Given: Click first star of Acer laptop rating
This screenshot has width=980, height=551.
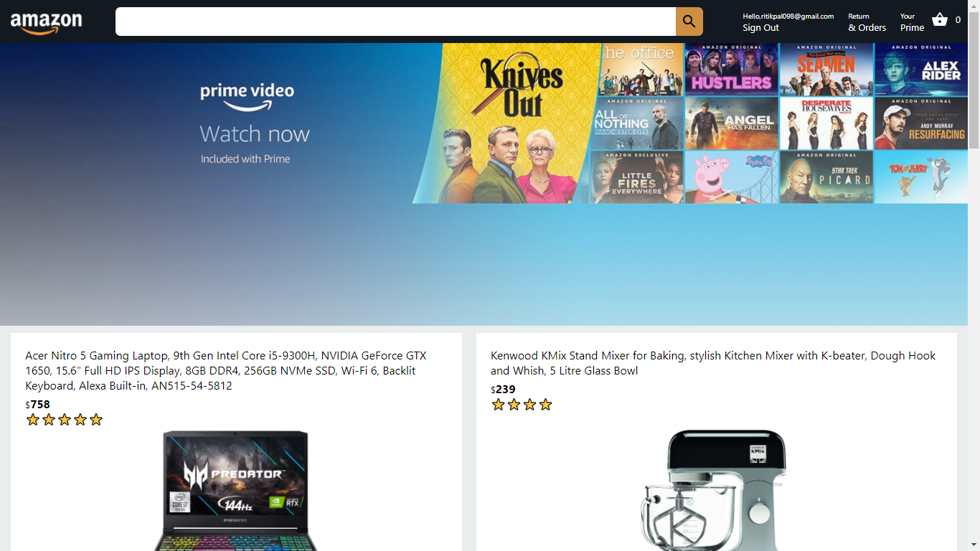Looking at the screenshot, I should 33,420.
